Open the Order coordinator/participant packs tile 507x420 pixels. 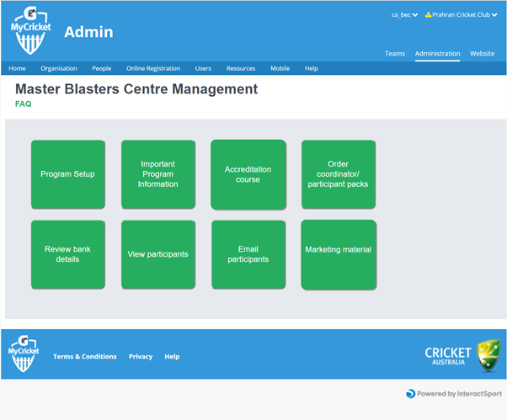pyautogui.click(x=339, y=174)
